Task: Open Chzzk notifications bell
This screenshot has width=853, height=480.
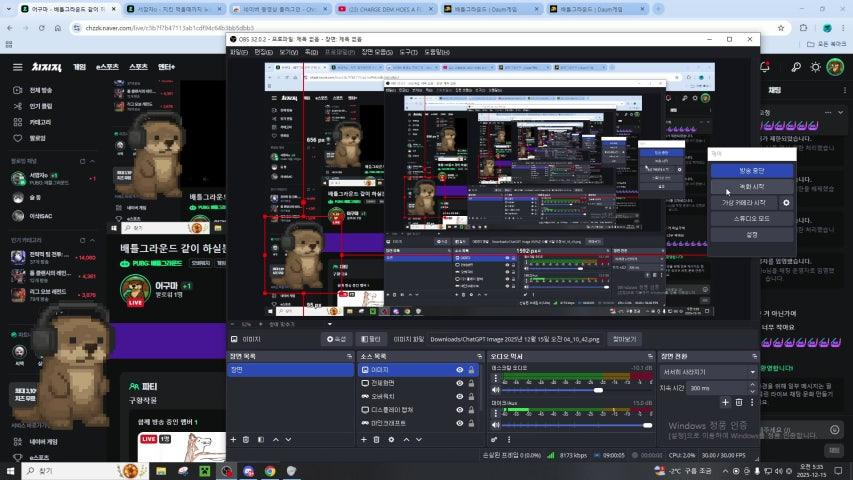Action: pos(765,67)
